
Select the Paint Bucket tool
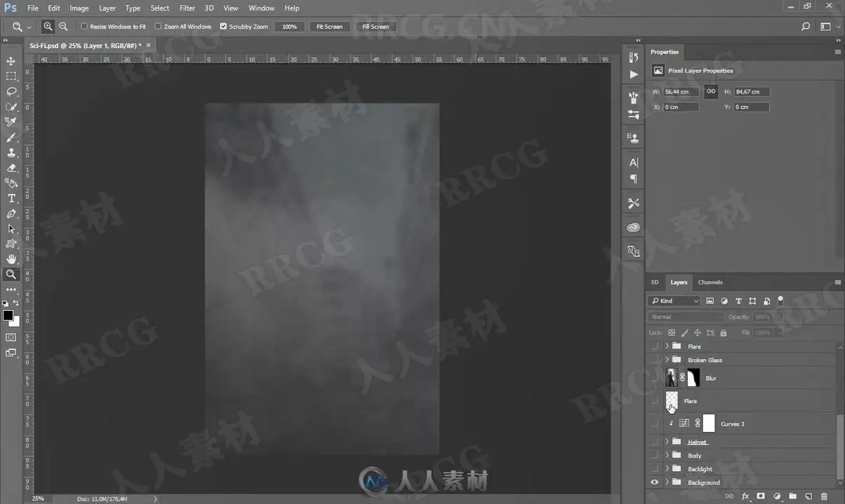[x=11, y=183]
